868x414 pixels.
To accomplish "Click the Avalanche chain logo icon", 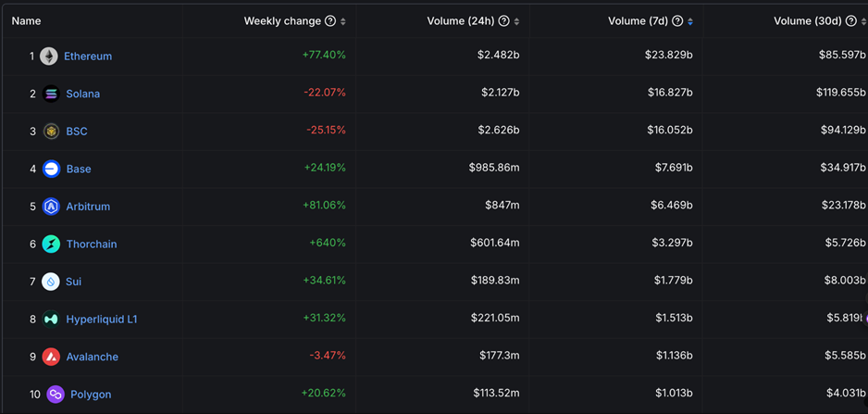I will click(x=51, y=357).
